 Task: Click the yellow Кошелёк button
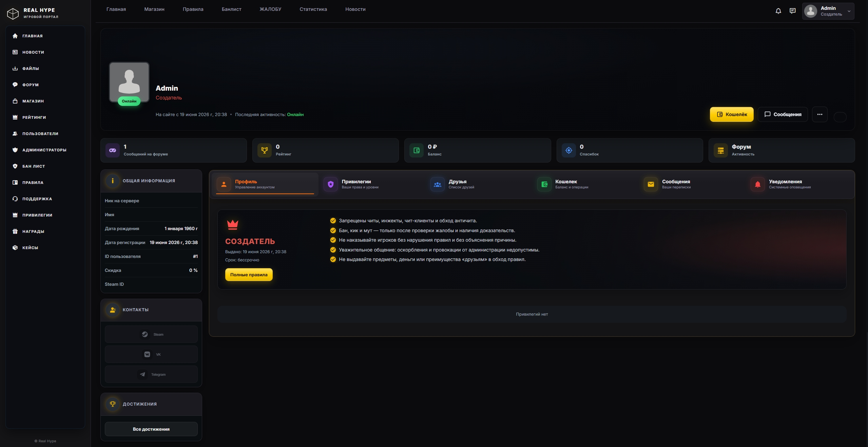[732, 114]
